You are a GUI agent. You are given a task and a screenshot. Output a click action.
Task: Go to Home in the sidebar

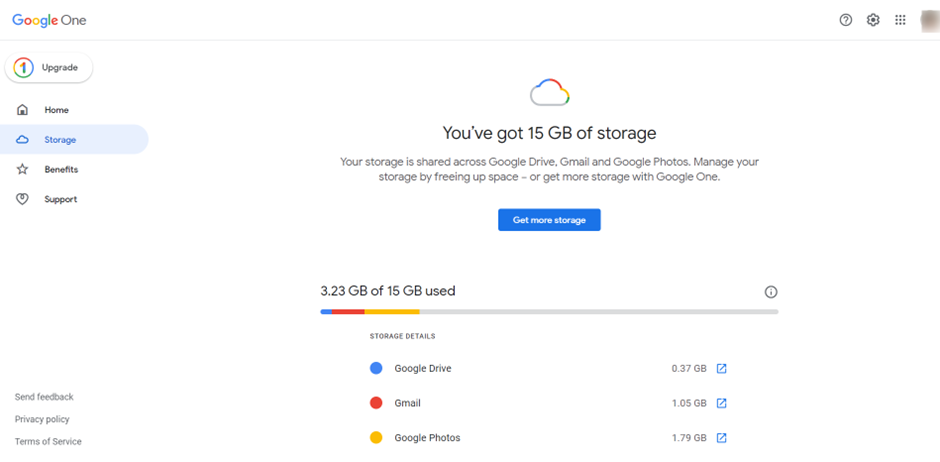point(56,110)
